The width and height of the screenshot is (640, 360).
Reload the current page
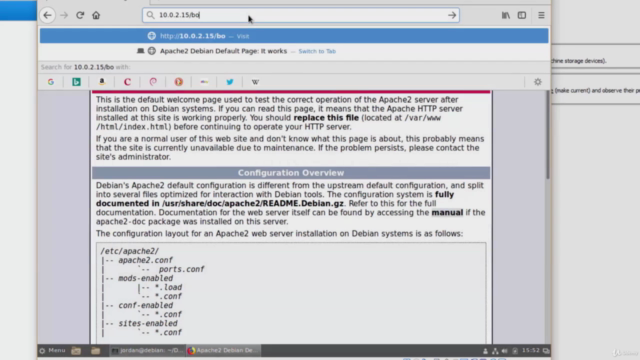[80, 15]
